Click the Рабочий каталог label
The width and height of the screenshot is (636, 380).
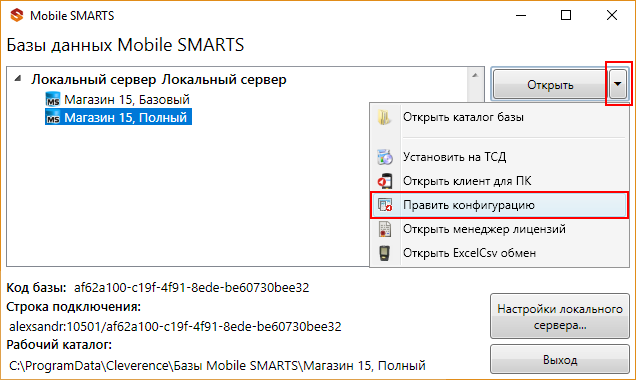click(59, 345)
